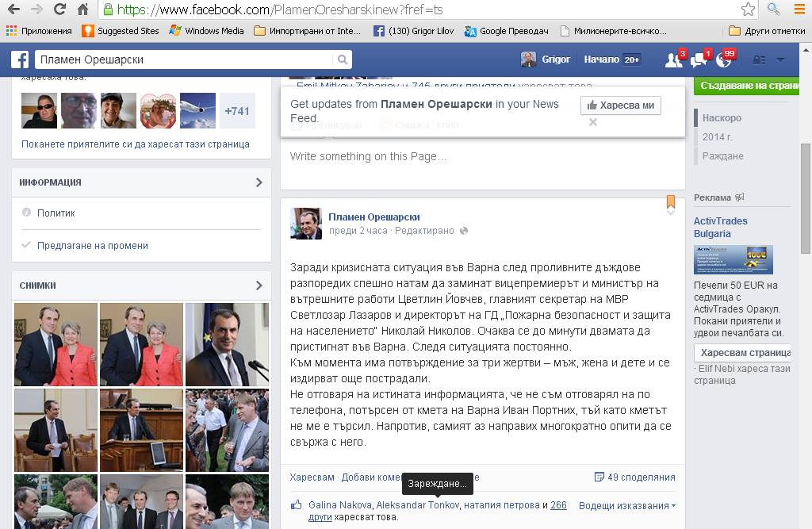Screen dimensions: 812x529
Task: Click Харесвам страница ad button
Action: [742, 353]
